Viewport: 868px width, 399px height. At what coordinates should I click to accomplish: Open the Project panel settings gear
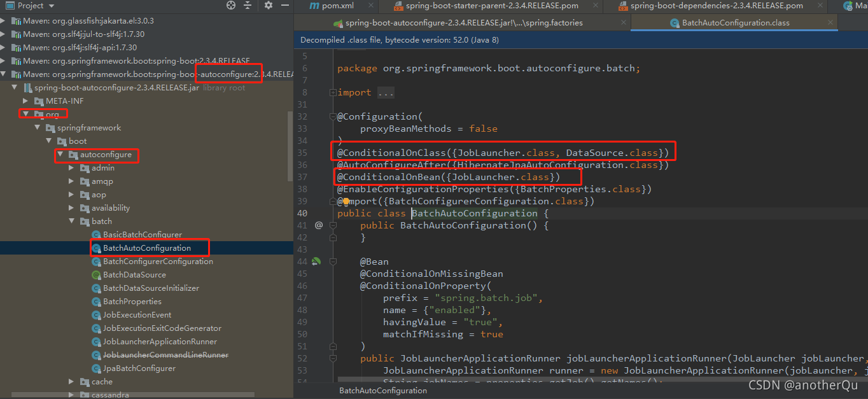point(268,5)
